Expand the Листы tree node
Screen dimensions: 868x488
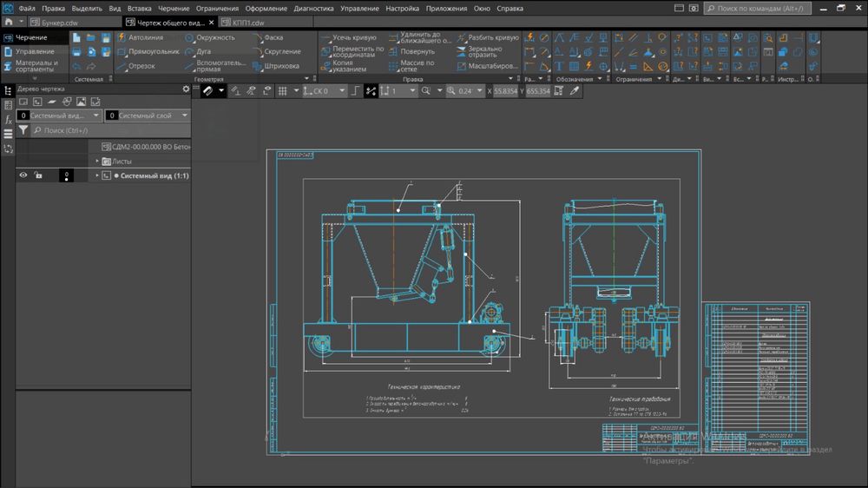(97, 162)
